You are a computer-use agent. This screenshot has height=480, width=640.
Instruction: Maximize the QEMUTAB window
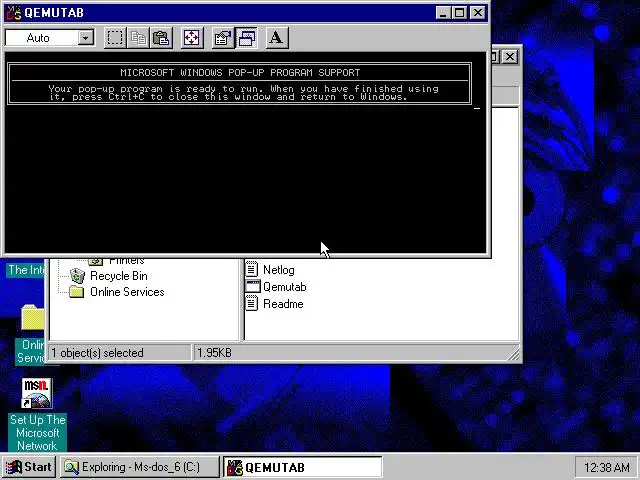point(459,13)
